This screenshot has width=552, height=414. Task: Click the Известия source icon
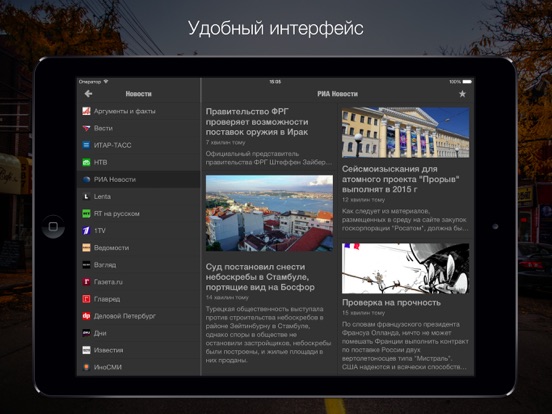pos(86,350)
